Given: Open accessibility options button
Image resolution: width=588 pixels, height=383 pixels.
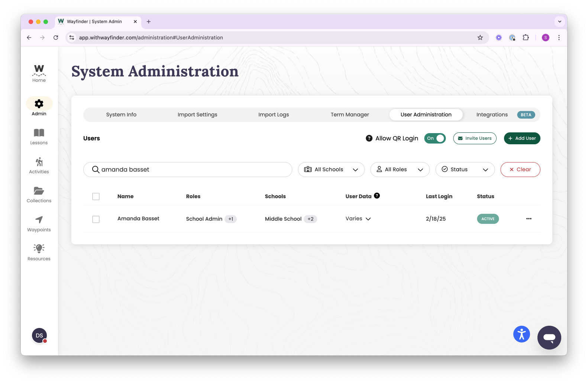Looking at the screenshot, I should click(521, 334).
